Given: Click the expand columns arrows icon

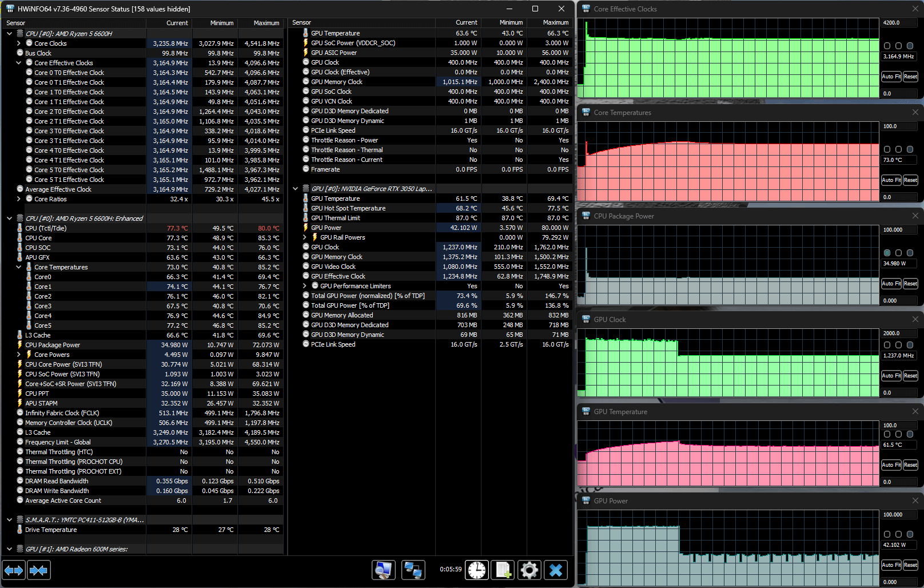Looking at the screenshot, I should click(14, 570).
